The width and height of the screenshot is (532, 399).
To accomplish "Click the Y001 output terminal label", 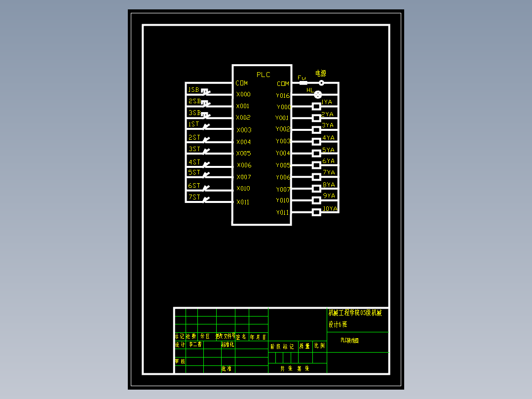I will pos(282,118).
